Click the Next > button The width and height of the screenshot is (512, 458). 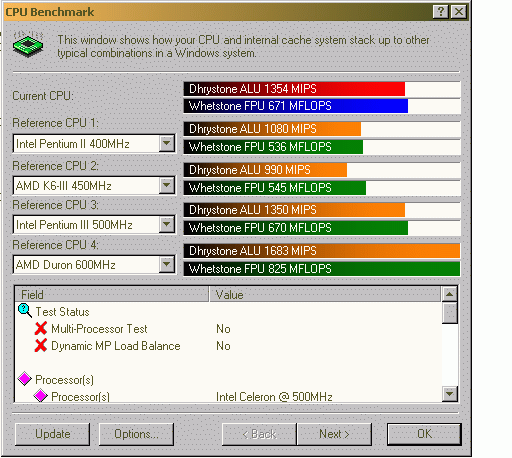pos(334,434)
